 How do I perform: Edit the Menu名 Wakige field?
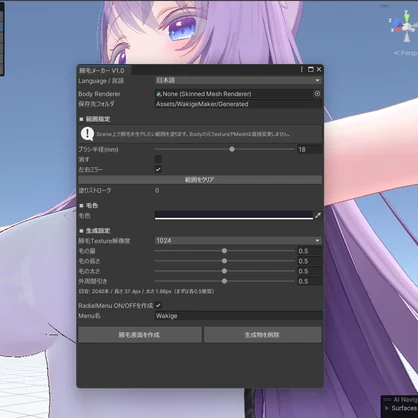238,316
